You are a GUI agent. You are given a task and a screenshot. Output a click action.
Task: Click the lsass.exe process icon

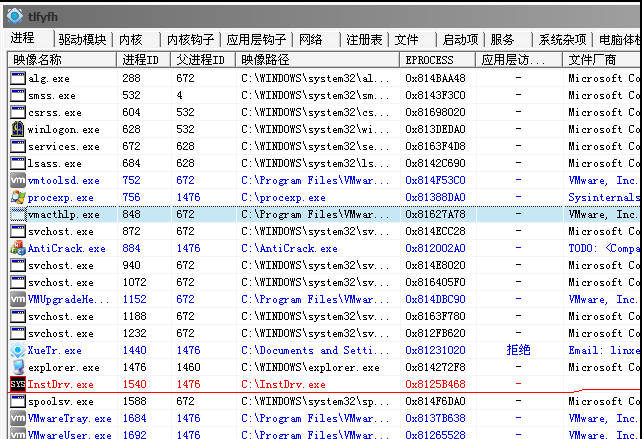coord(18,163)
